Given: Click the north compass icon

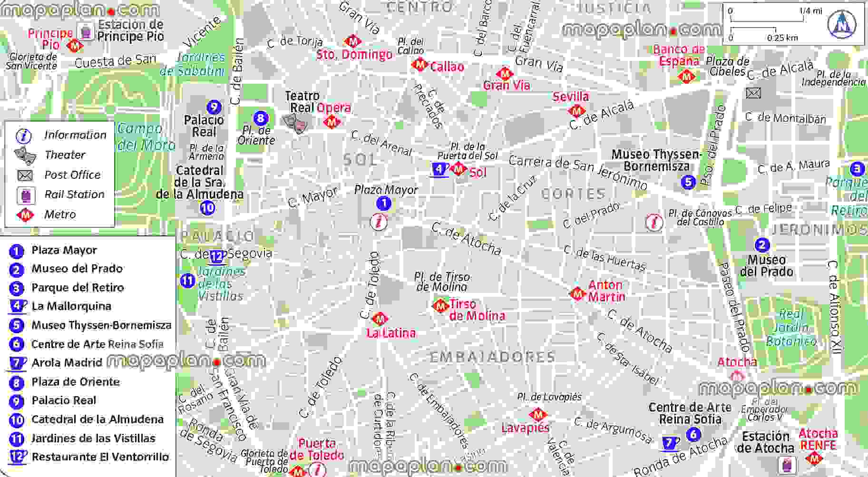Looking at the screenshot, I should [x=842, y=23].
